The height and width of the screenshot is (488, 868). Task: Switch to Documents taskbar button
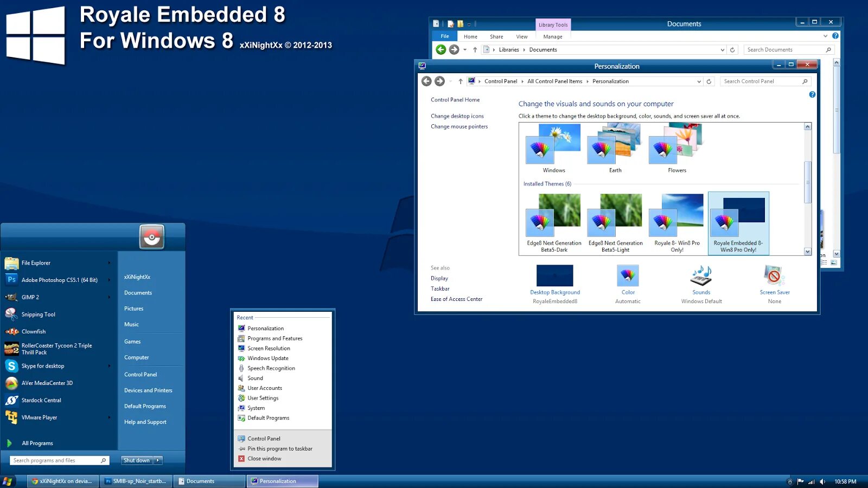pos(210,481)
